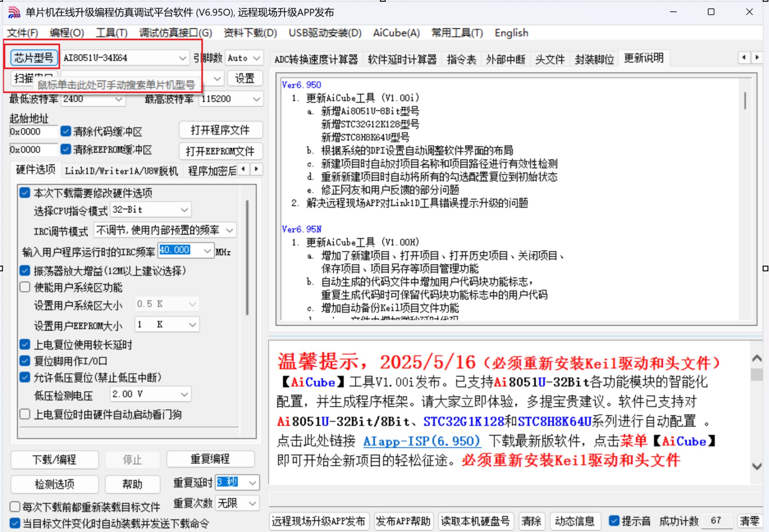
Task: Toggle 清除EEPROM缓冲区 checkbox
Action: 66,149
